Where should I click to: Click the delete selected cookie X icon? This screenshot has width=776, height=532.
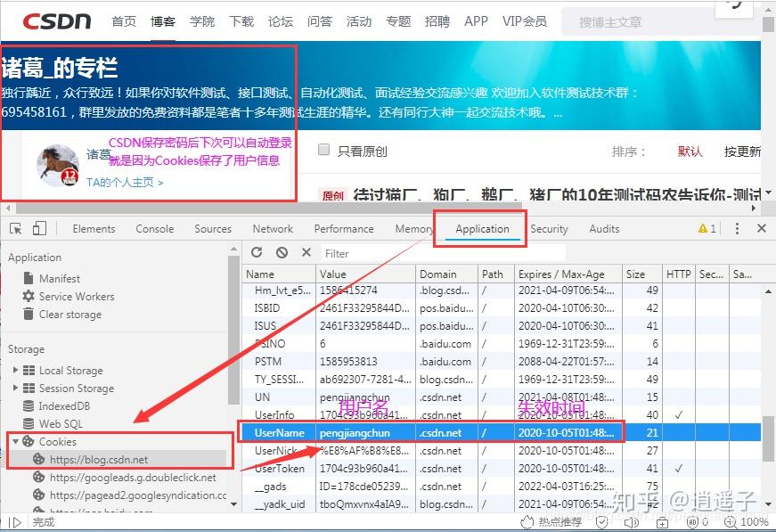(x=306, y=252)
